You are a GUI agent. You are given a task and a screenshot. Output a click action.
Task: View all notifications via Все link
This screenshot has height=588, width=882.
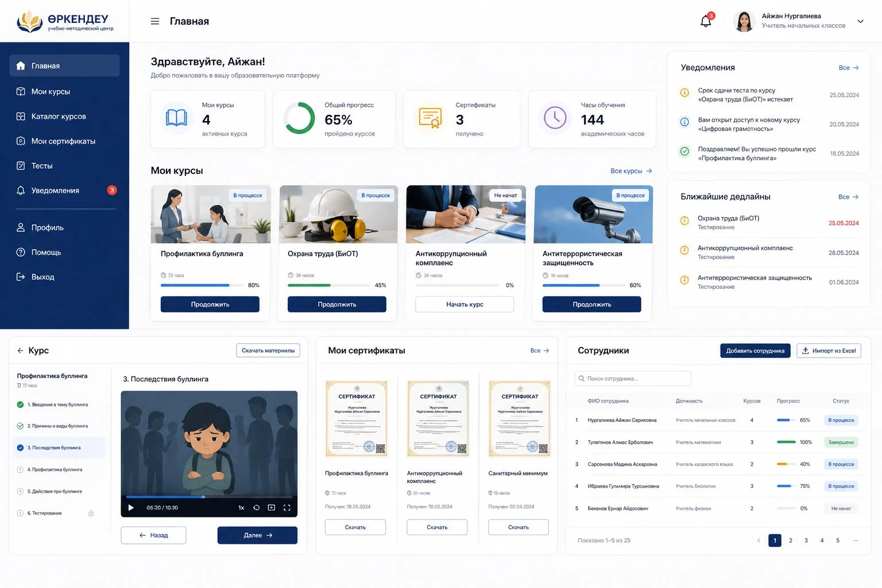click(849, 68)
